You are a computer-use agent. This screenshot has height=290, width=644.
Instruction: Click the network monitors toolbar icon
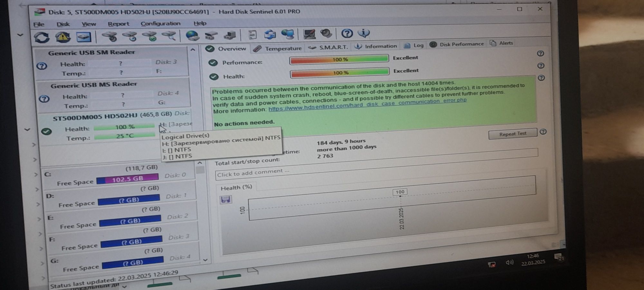288,34
